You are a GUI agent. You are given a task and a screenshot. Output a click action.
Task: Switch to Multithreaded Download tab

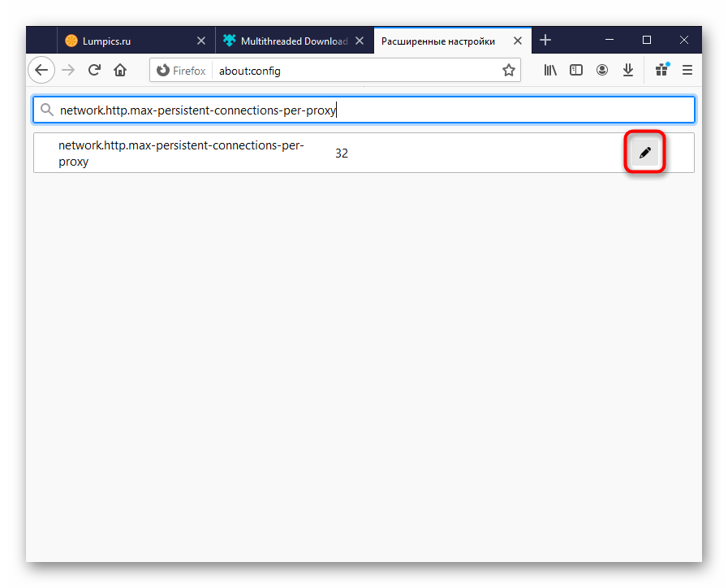click(x=295, y=41)
